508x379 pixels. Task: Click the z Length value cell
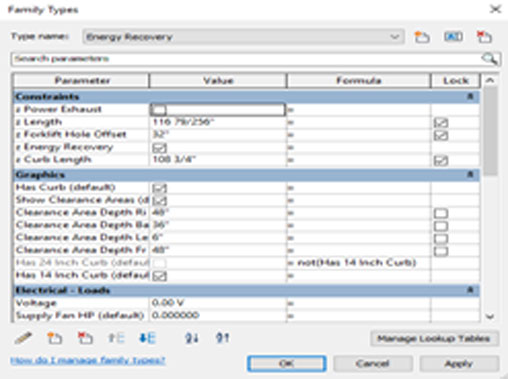tap(218, 122)
